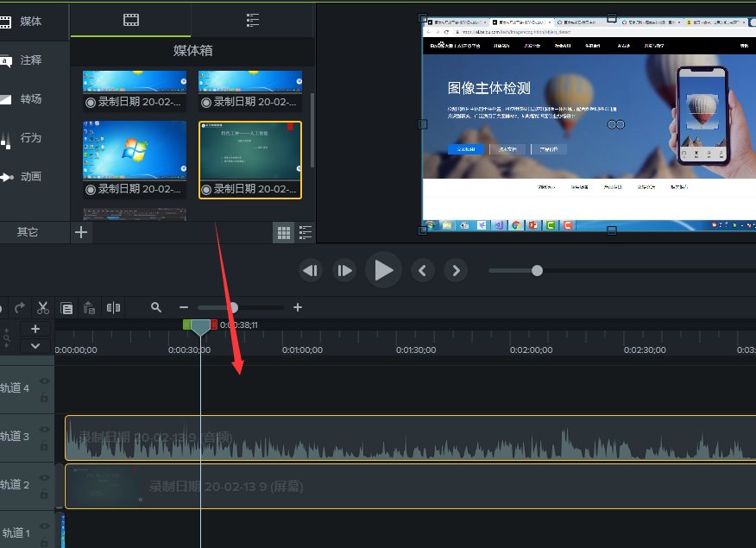Switch media bin to list view

point(305,232)
